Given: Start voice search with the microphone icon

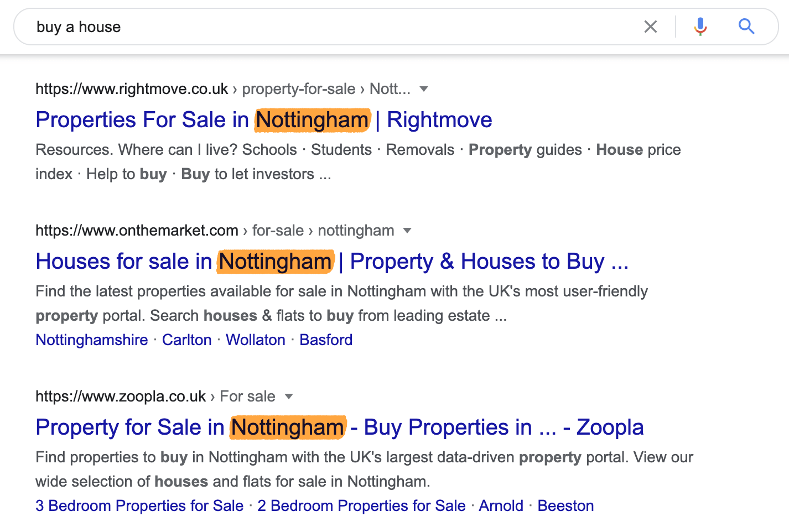Looking at the screenshot, I should pyautogui.click(x=700, y=27).
